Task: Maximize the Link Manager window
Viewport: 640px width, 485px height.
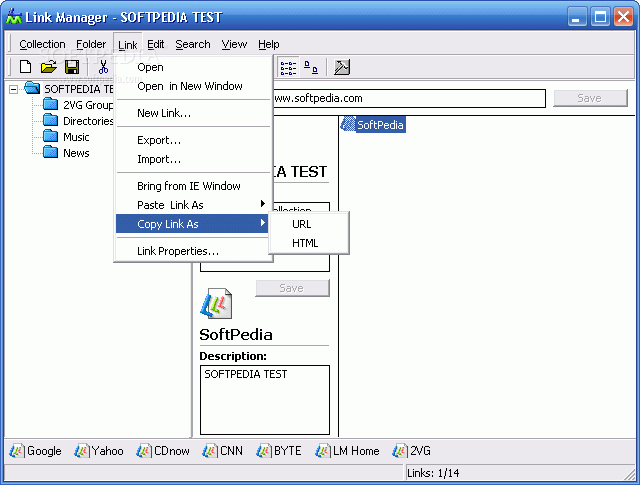Action: click(600, 17)
